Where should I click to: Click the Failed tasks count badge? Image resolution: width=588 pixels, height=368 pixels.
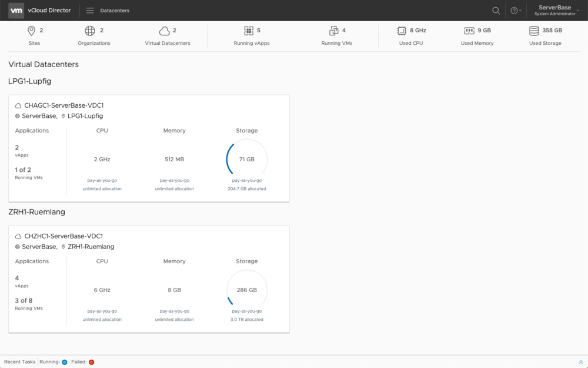pyautogui.click(x=91, y=362)
